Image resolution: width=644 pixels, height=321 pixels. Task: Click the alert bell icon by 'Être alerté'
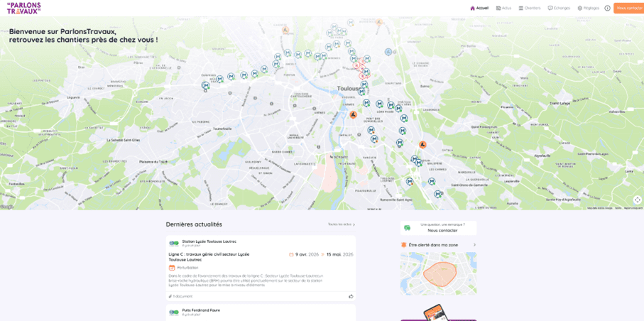[404, 245]
